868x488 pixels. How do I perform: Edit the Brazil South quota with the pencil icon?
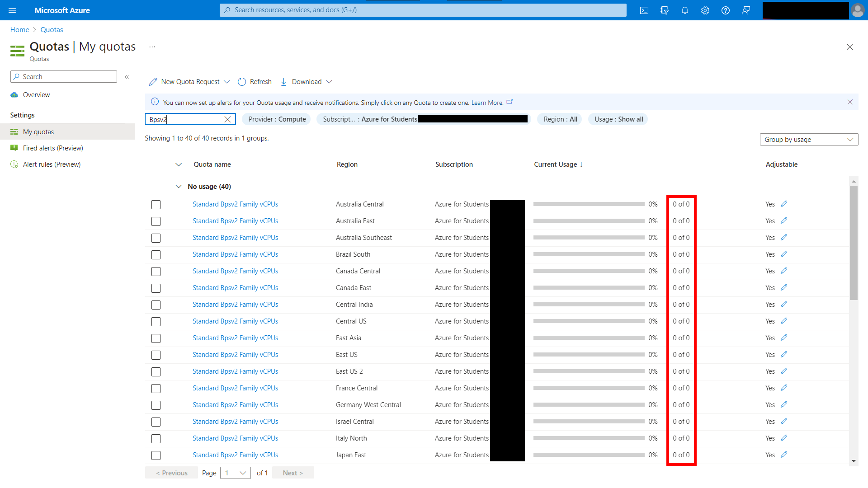784,254
